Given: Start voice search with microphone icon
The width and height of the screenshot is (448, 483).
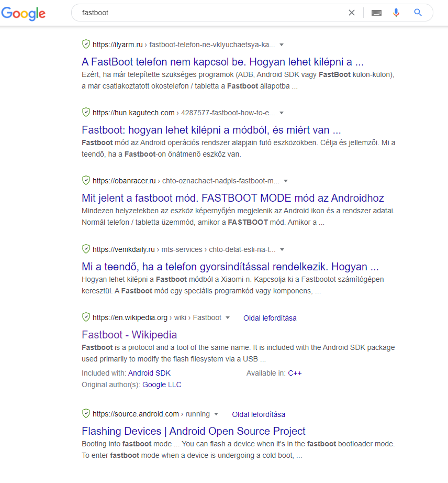Looking at the screenshot, I should coord(396,13).
